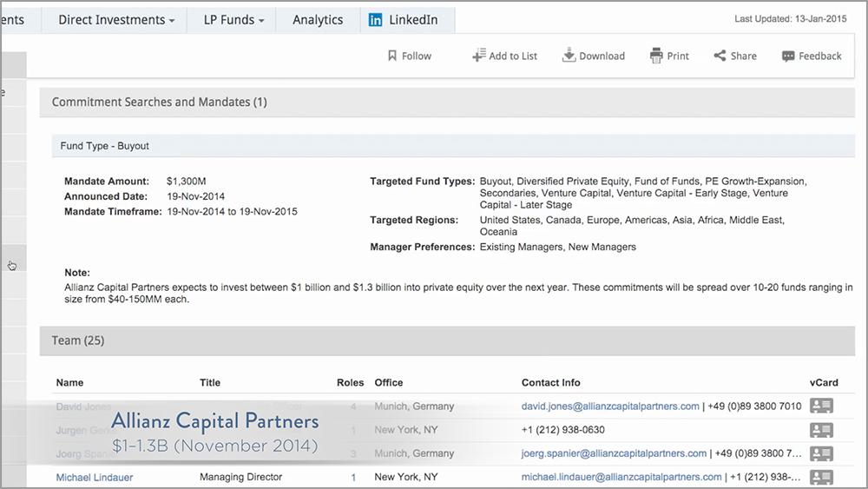868x489 pixels.
Task: Click the Feedback speech bubble icon
Action: (x=788, y=56)
